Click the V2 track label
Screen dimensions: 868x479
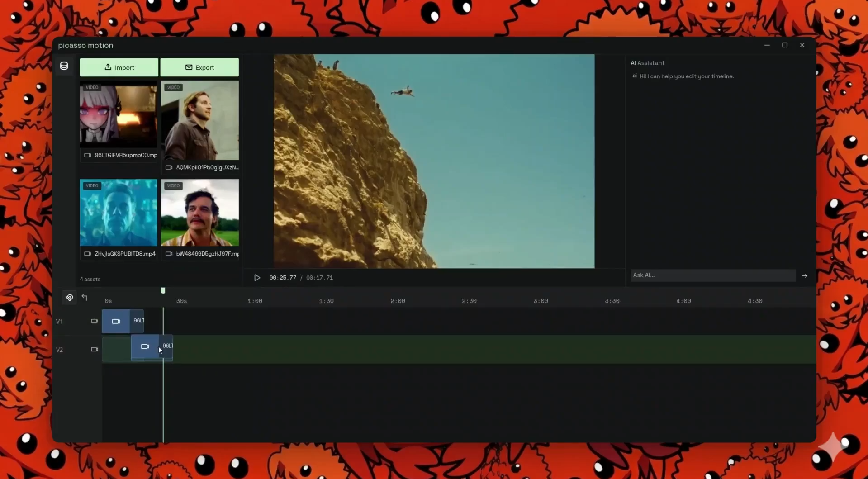(x=59, y=350)
